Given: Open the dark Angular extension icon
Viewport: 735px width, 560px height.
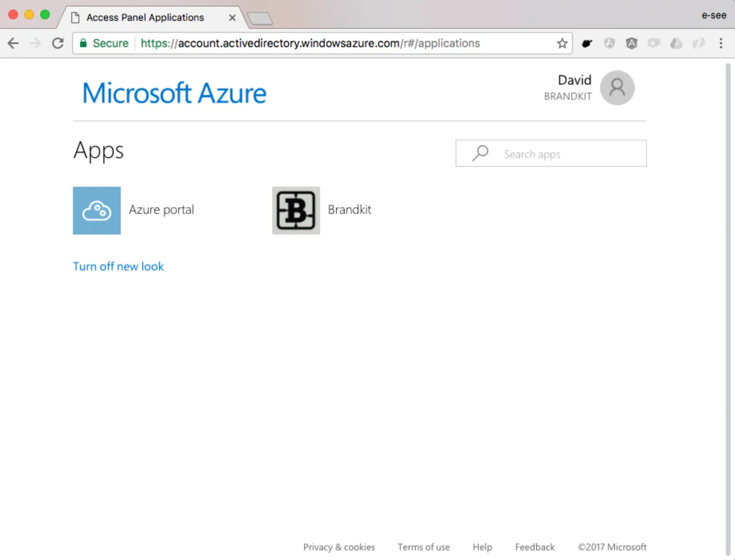Looking at the screenshot, I should (632, 43).
